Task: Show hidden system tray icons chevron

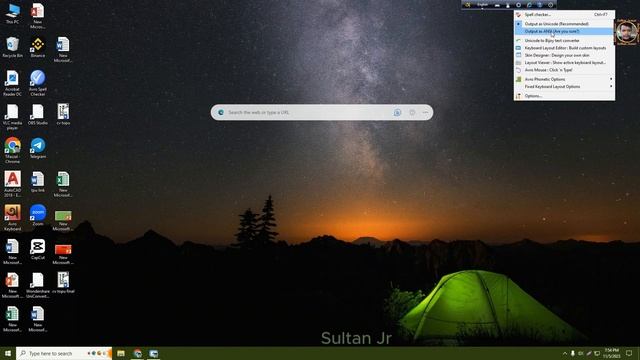Action: pos(565,353)
